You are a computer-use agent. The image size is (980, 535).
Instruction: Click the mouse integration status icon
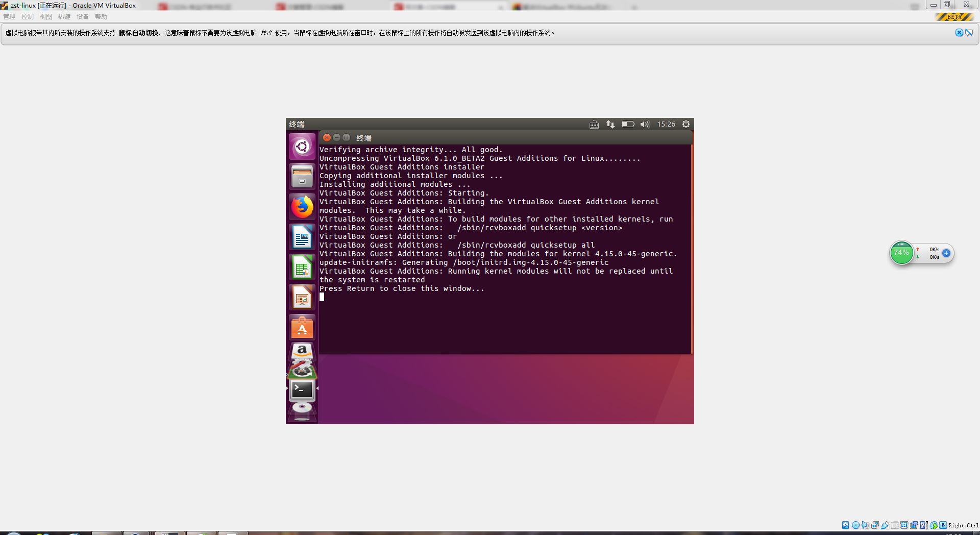point(934,525)
